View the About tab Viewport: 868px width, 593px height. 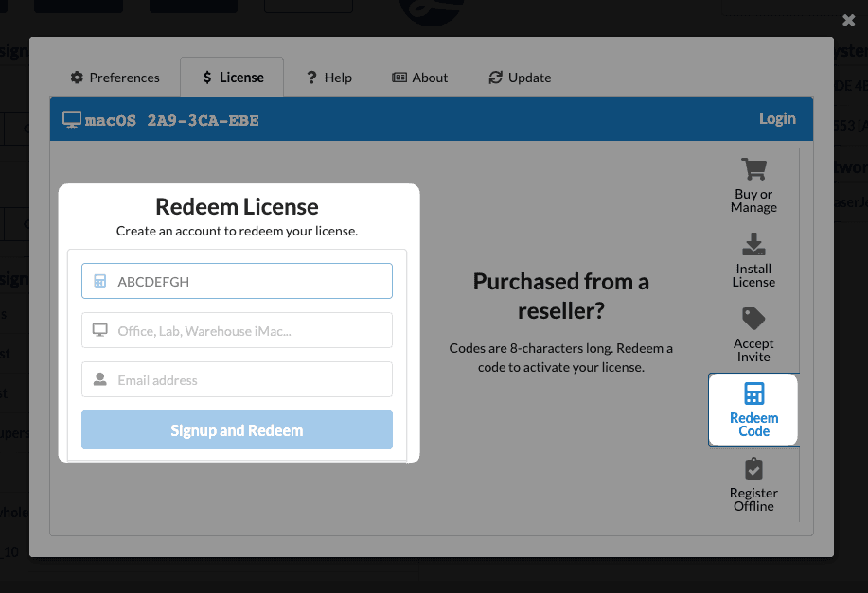click(x=419, y=78)
